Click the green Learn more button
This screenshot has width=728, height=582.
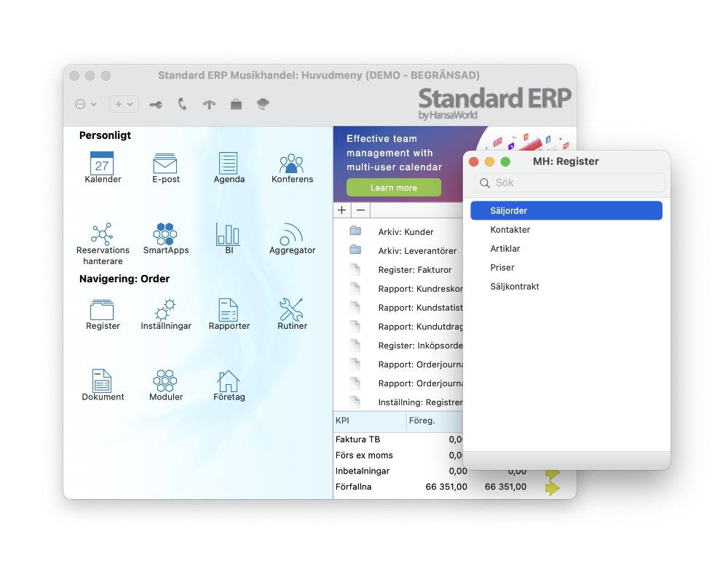[394, 188]
